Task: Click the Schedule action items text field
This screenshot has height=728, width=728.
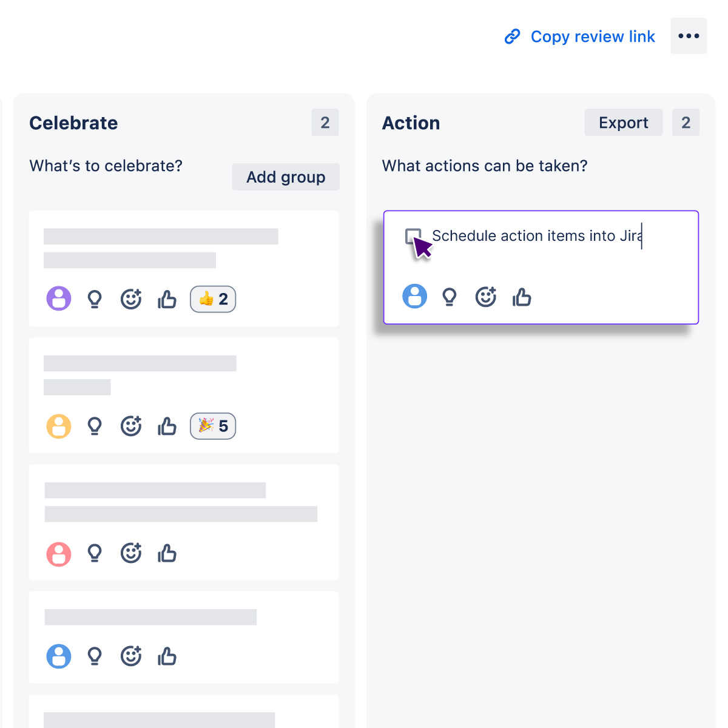Action: (536, 236)
